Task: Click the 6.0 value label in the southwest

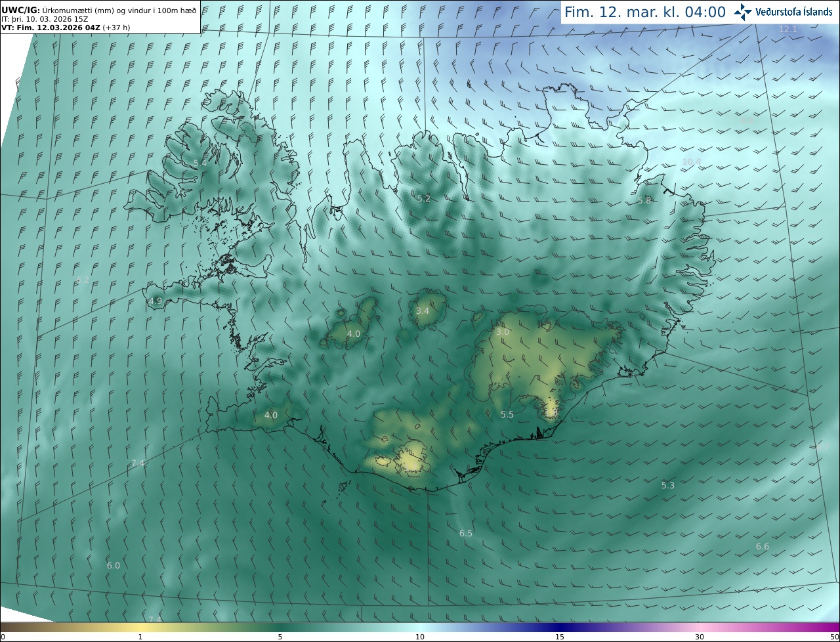Action: coord(114,566)
